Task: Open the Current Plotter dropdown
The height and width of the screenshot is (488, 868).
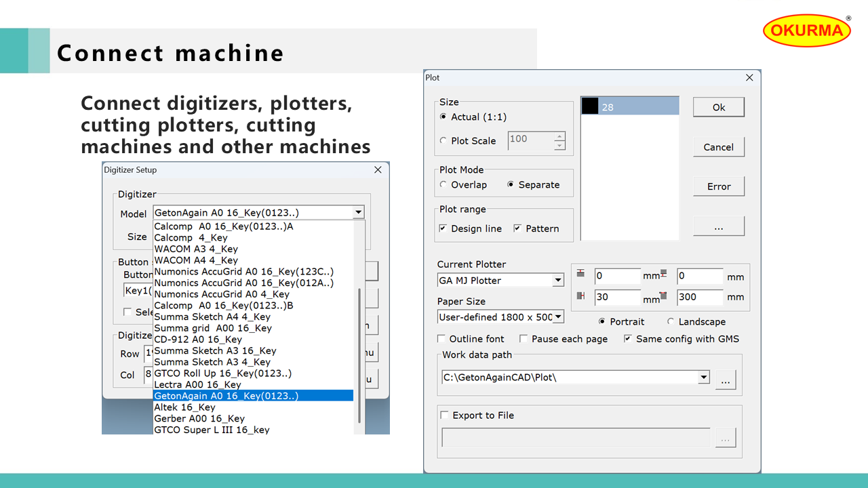Action: 557,281
